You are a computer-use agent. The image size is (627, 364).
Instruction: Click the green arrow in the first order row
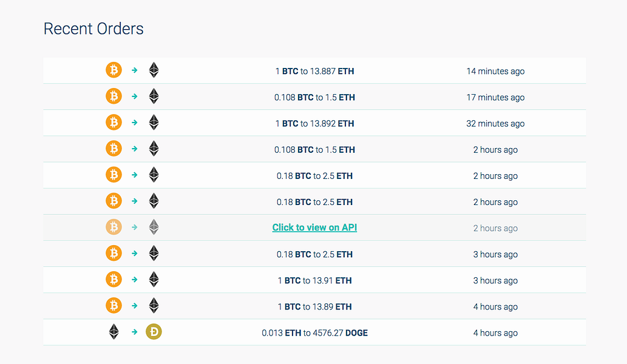pos(134,70)
